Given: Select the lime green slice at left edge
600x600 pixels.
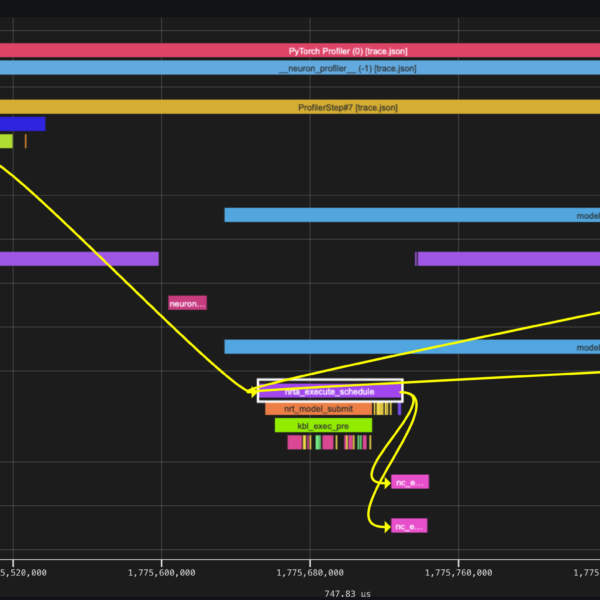Looking at the screenshot, I should click(x=7, y=141).
